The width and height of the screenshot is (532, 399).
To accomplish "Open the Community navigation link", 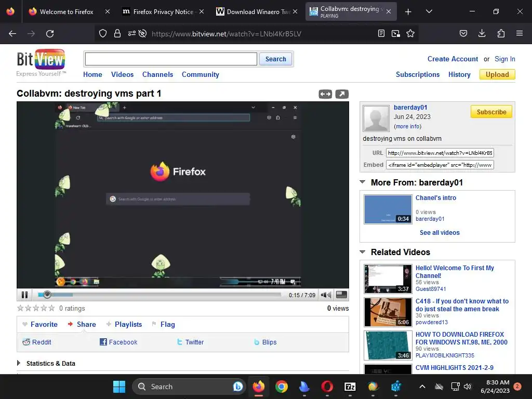I will 200,74.
